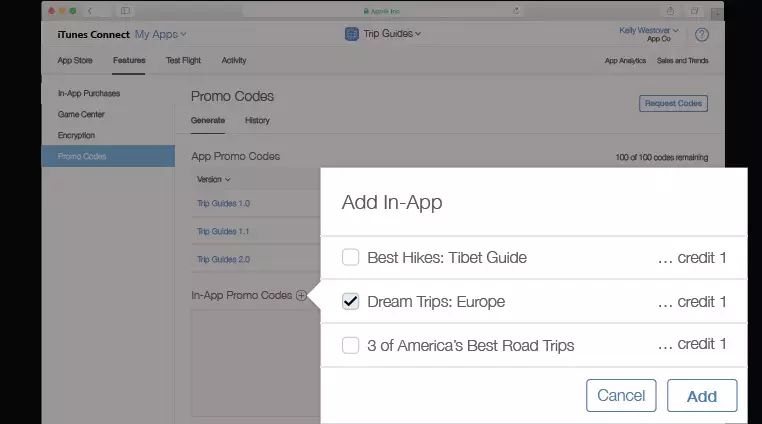The image size is (762, 424).
Task: Click the browser tabs overview icon
Action: coord(694,11)
